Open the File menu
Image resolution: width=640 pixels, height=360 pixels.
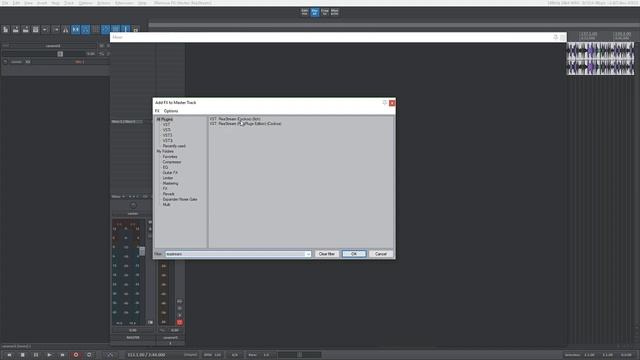(5, 3)
